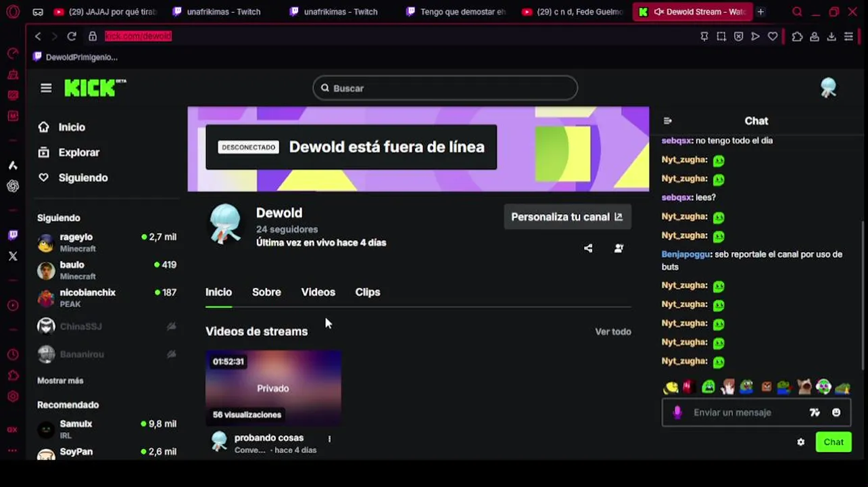Viewport: 868px width, 487px height.
Task: Click Ver todo for stream videos
Action: [x=613, y=331]
